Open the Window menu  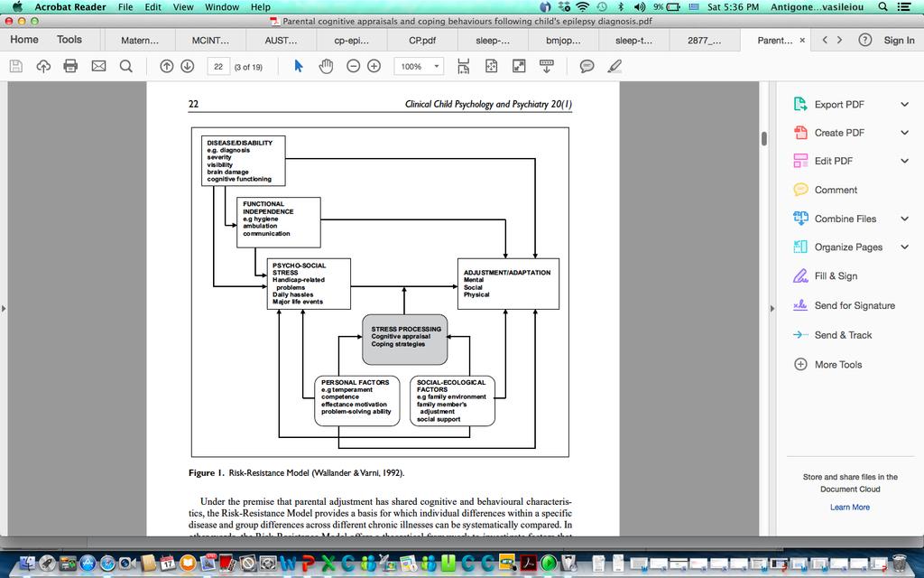coord(222,7)
